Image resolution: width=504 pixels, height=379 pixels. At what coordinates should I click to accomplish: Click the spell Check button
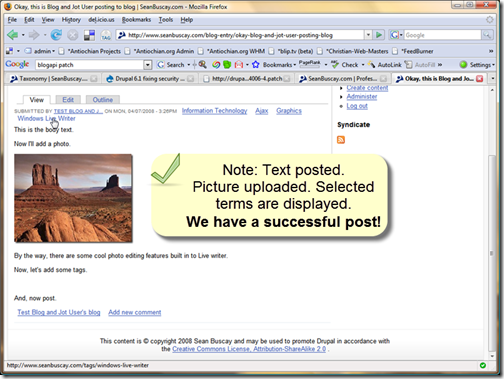pos(345,65)
